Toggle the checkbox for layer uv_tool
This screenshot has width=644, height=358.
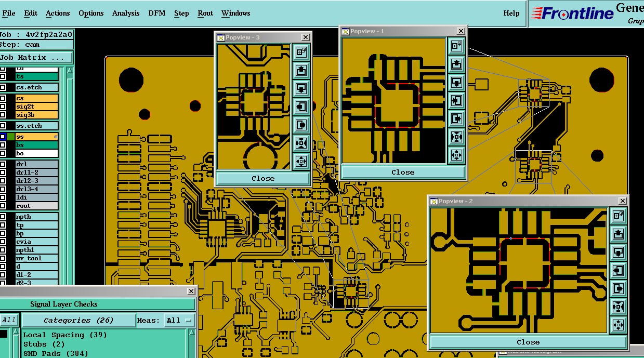(3, 258)
